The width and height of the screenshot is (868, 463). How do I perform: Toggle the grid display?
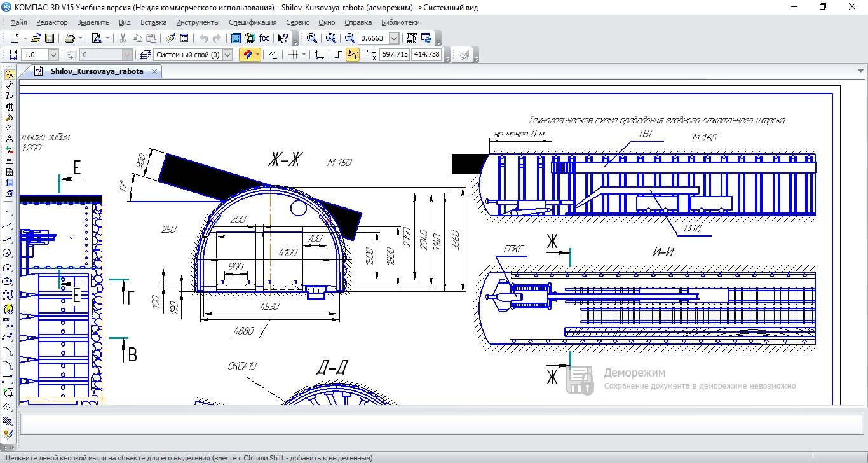coord(293,55)
